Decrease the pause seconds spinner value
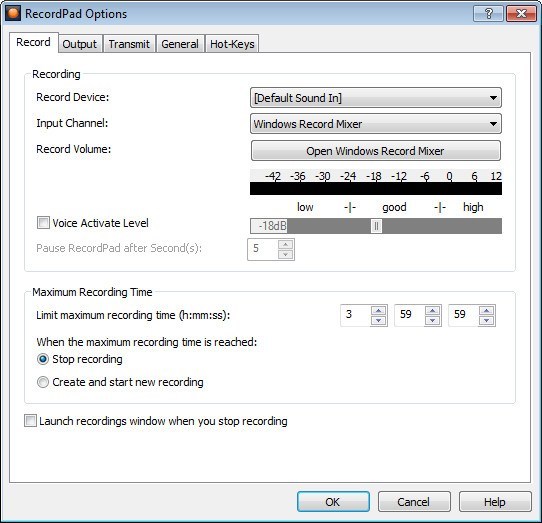The width and height of the screenshot is (542, 523). tap(286, 254)
